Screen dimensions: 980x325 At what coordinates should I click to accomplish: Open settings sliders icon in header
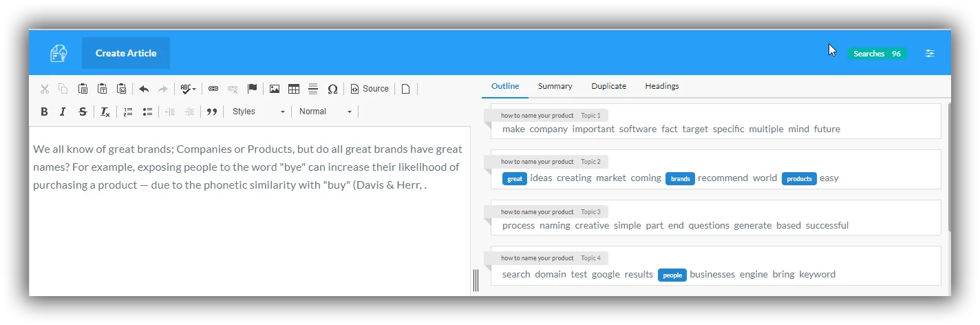[x=930, y=53]
